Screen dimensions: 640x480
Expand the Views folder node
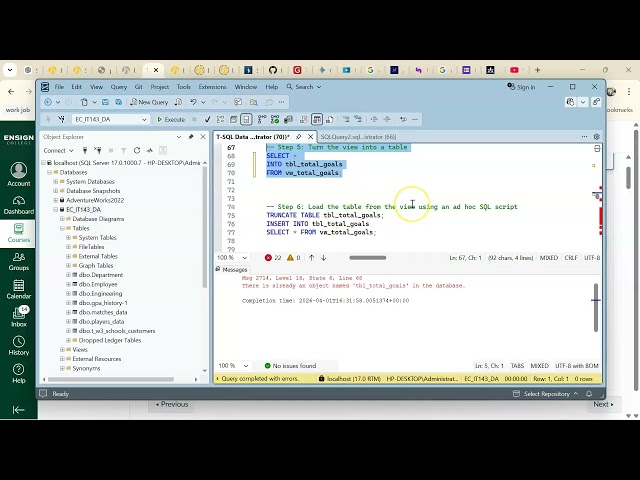pos(62,350)
